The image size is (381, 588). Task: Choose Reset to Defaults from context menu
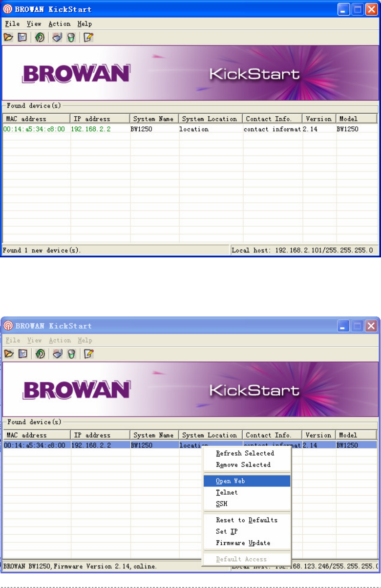(247, 520)
